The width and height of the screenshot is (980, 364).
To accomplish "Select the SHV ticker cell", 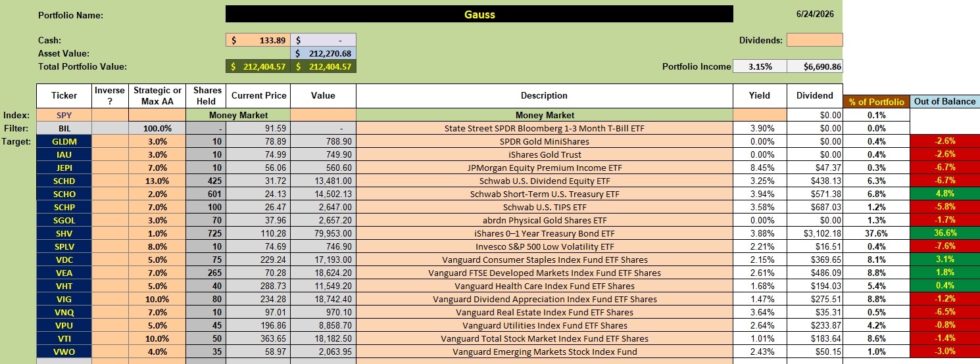I will point(64,233).
